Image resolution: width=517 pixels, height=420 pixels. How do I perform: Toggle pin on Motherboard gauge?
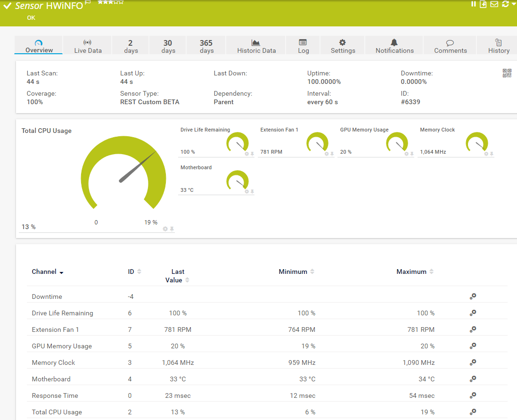(252, 191)
